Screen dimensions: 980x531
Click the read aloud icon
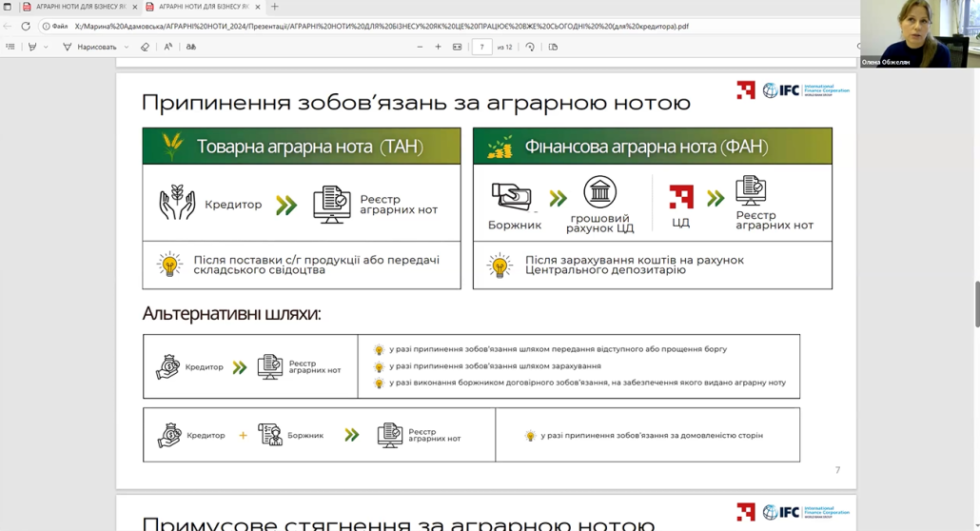click(x=168, y=47)
